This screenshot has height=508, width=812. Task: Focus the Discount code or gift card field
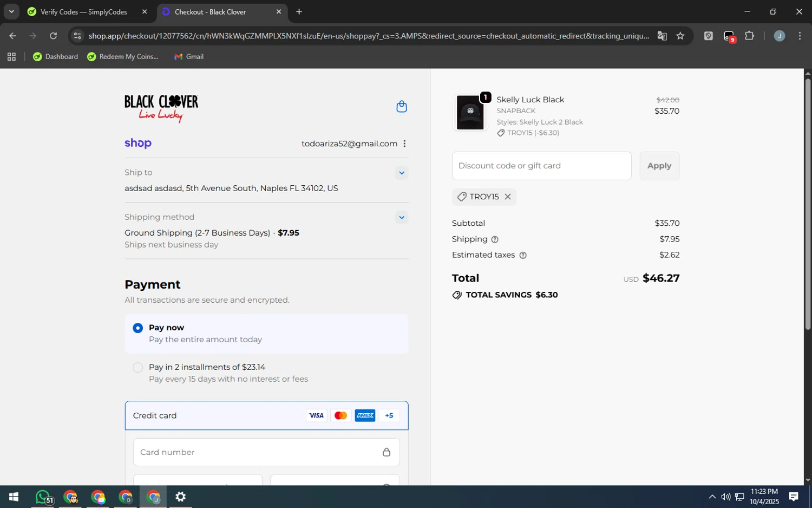click(x=541, y=166)
